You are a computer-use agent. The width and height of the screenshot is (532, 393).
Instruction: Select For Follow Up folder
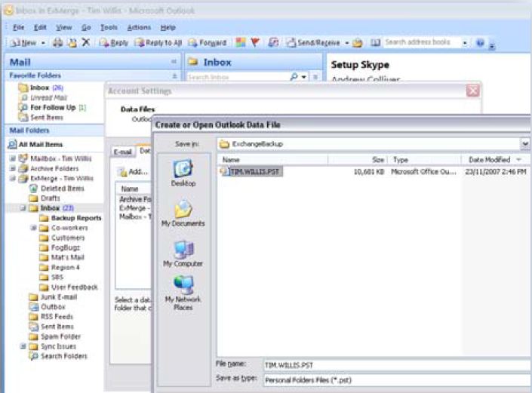tap(52, 107)
